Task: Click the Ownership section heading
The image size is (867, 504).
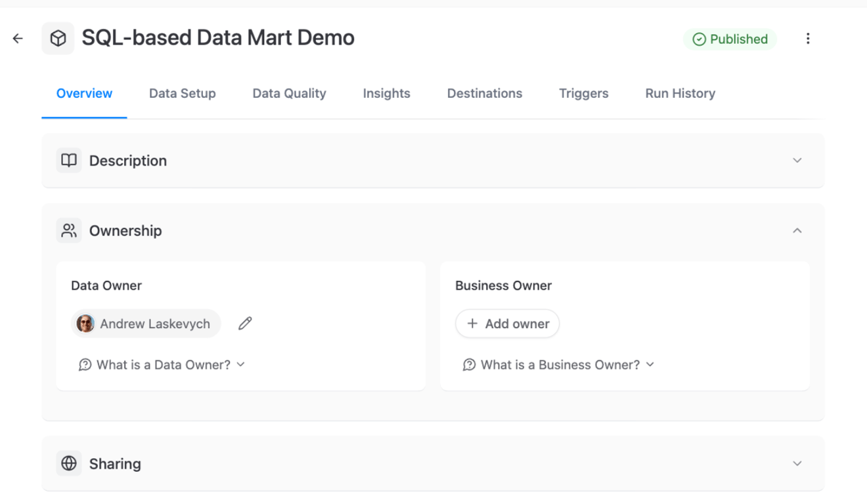Action: pyautogui.click(x=125, y=231)
